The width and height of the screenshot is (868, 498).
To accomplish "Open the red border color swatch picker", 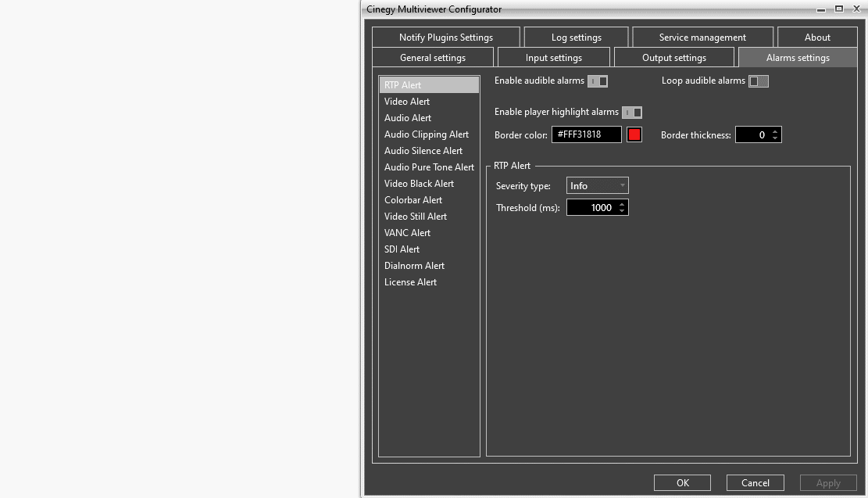I will (634, 134).
